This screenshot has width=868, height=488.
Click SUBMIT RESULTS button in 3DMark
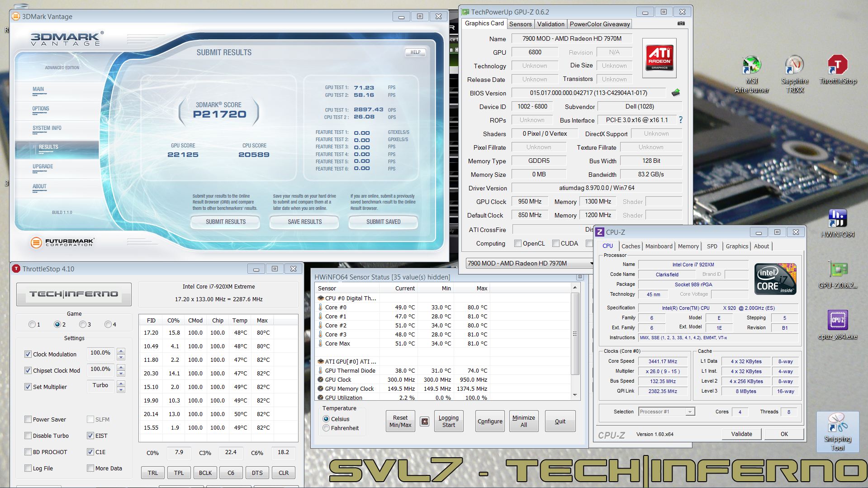pos(225,222)
